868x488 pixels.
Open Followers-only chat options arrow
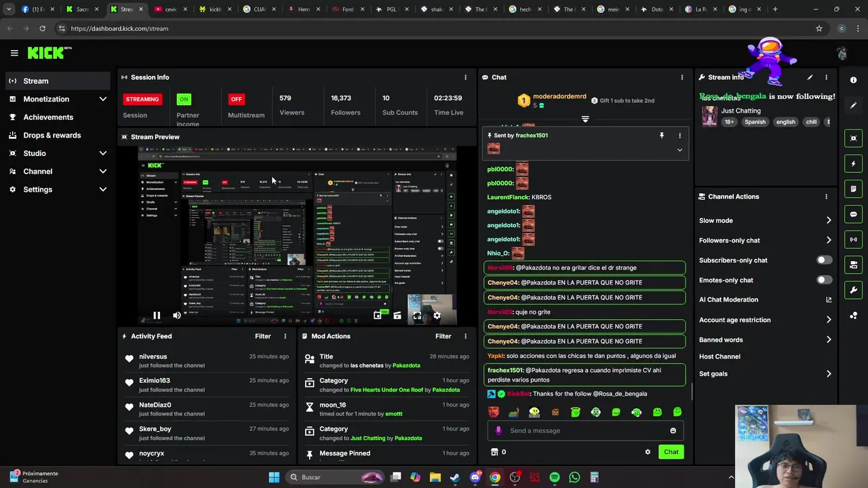pos(829,240)
